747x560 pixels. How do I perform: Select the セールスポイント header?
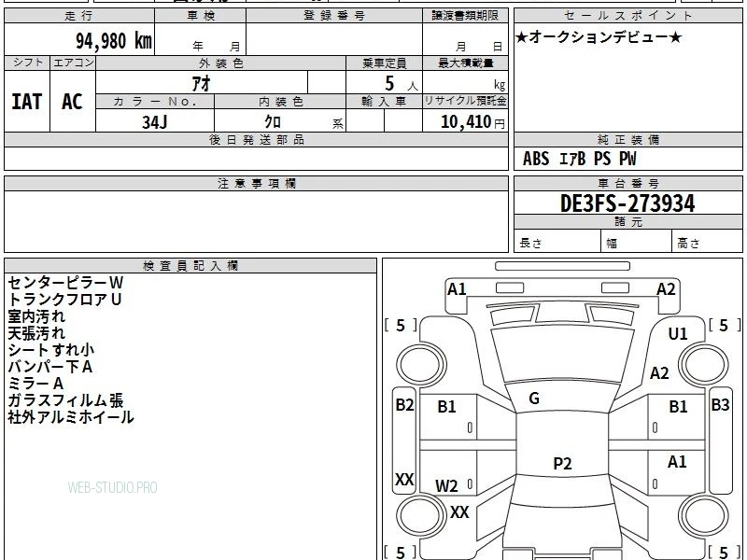tap(627, 16)
